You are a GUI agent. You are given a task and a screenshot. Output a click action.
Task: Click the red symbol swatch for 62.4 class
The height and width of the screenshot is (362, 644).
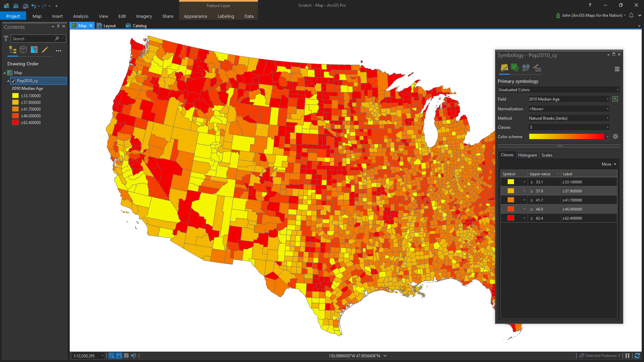tap(511, 218)
